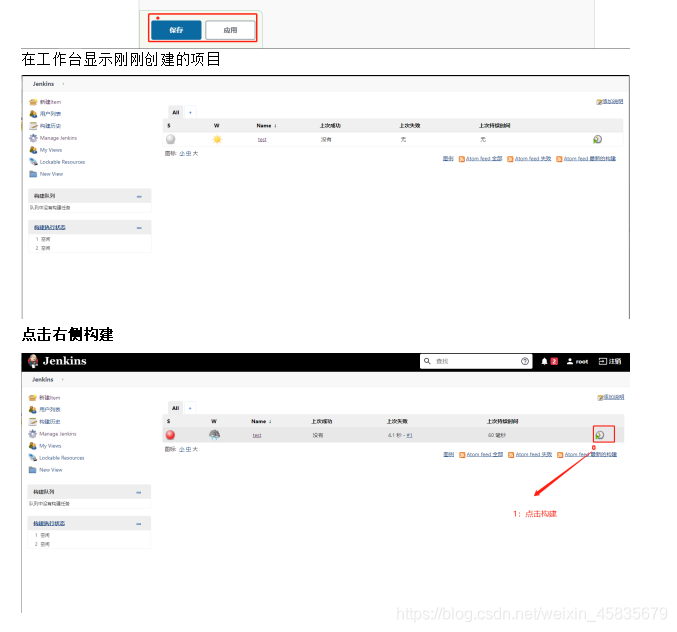Image resolution: width=677 pixels, height=632 pixels.
Task: Click Manage Jenkins text in upper sidebar
Action: pos(58,138)
